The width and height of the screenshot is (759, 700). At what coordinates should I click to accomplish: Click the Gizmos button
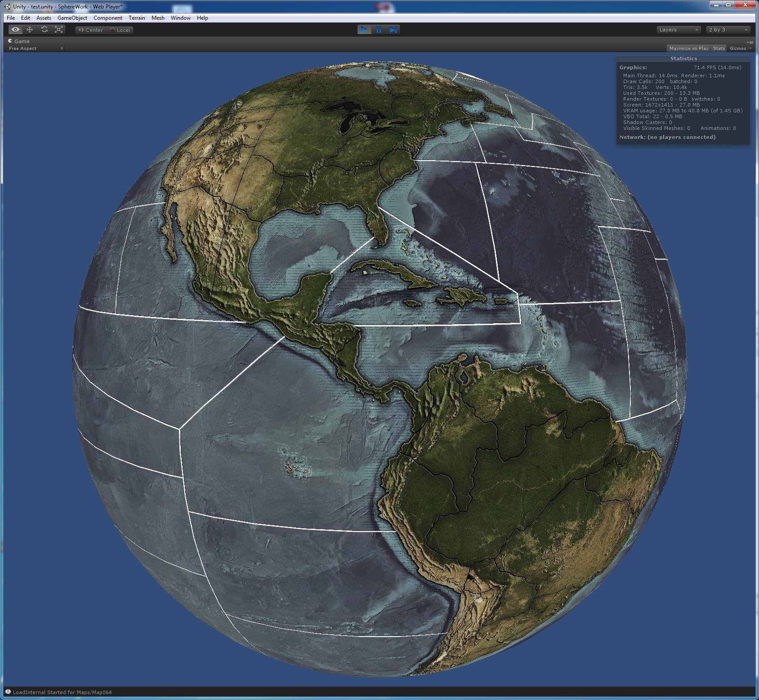tap(738, 48)
